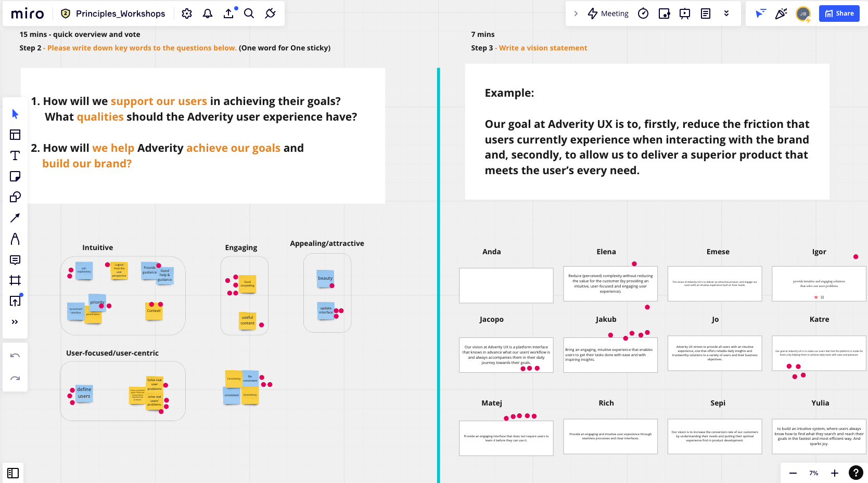Click the blue Share button

(839, 14)
